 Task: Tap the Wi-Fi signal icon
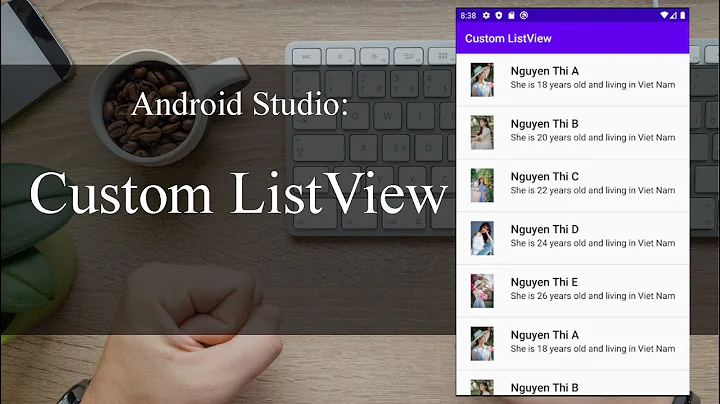(x=664, y=15)
